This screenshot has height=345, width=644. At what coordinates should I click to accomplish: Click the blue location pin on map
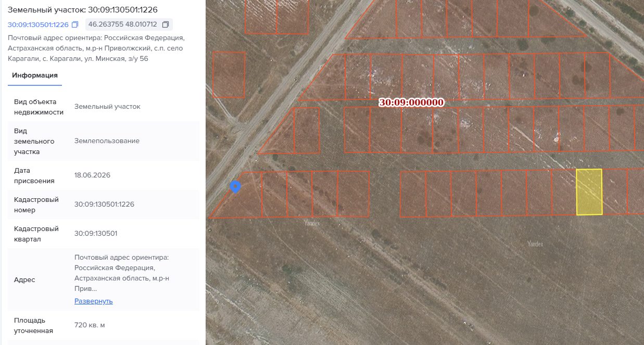click(x=235, y=186)
